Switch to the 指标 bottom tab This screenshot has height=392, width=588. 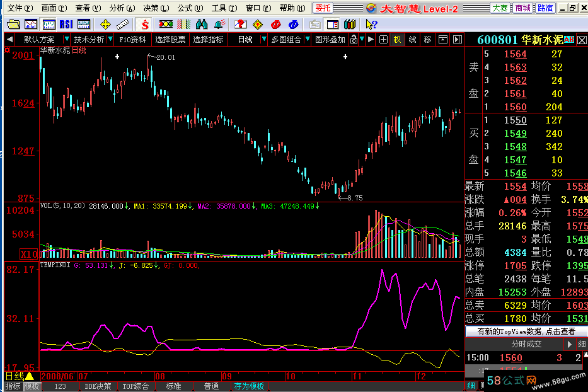[13, 386]
